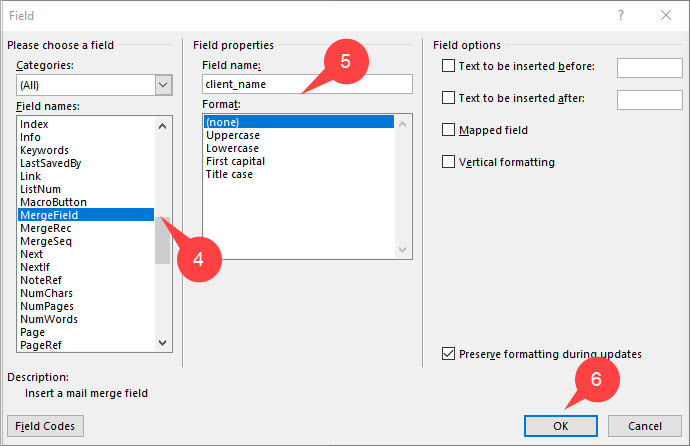
Task: Open the Categories dropdown arrow
Action: pyautogui.click(x=163, y=85)
